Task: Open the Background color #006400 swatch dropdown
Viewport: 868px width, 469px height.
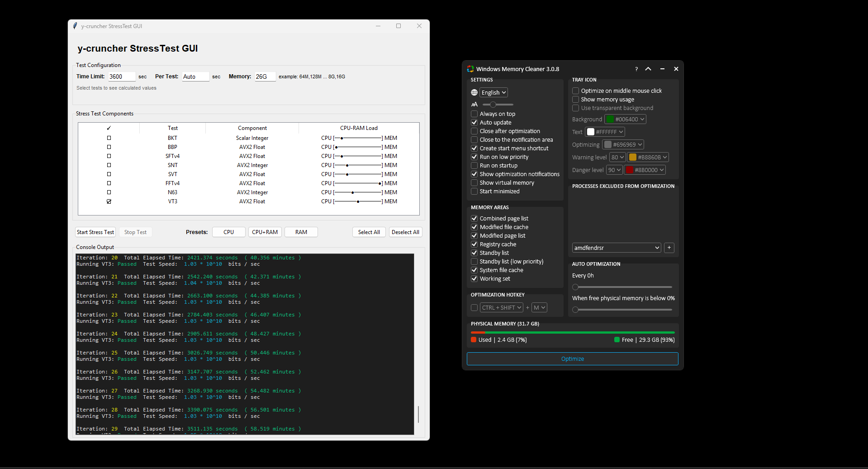Action: (625, 119)
